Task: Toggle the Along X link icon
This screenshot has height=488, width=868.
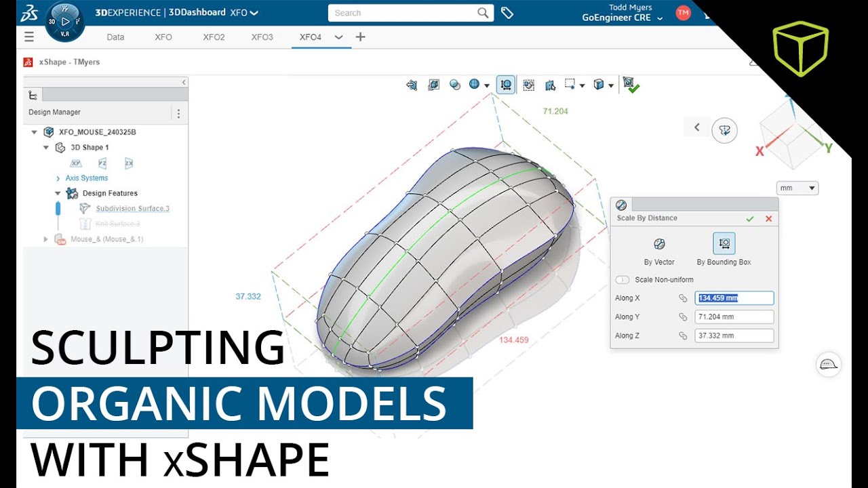Action: (x=683, y=298)
